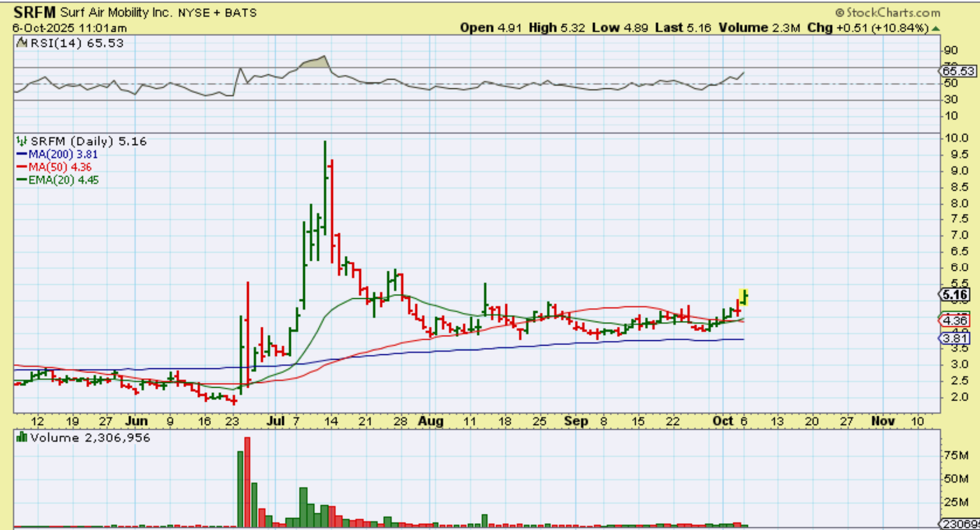Screen dimensions: 980x530
Task: Click the SRFM (Daily) price bars icon
Action: pyautogui.click(x=22, y=141)
